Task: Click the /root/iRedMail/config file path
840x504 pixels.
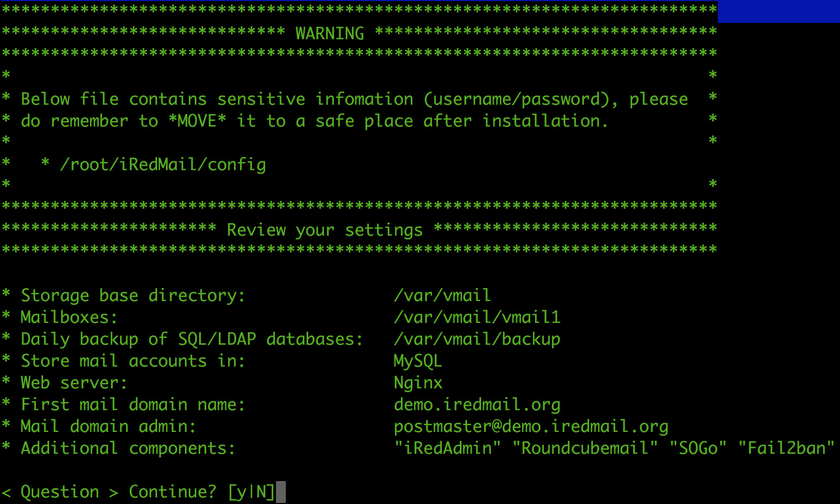Action: pos(163,165)
